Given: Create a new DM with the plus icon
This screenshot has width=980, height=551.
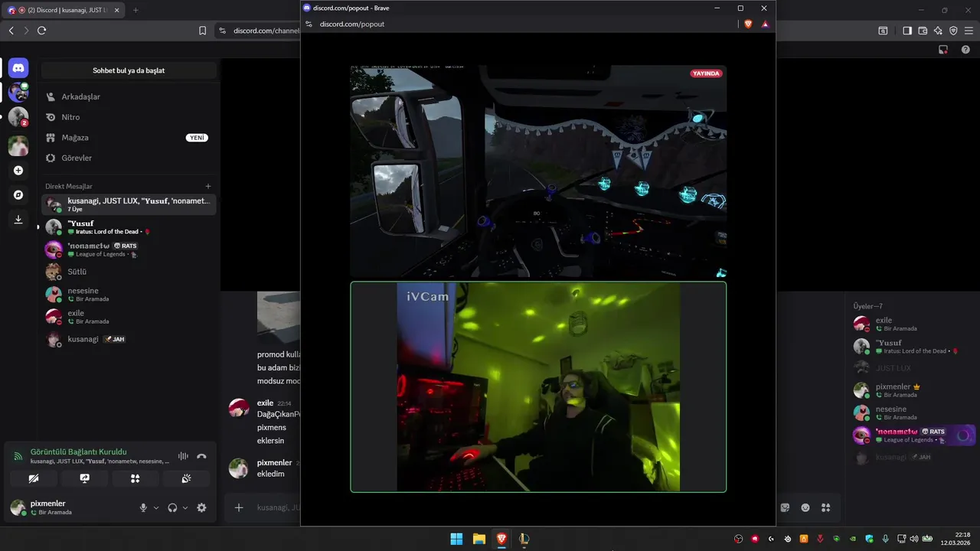Looking at the screenshot, I should [x=208, y=186].
